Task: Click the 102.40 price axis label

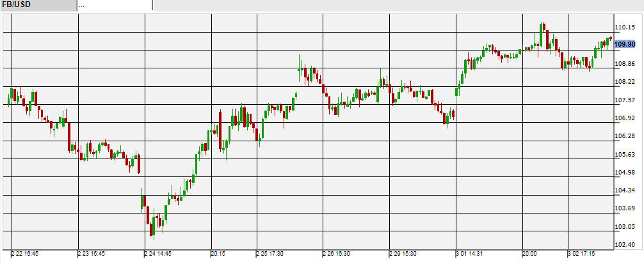Action: pos(624,245)
